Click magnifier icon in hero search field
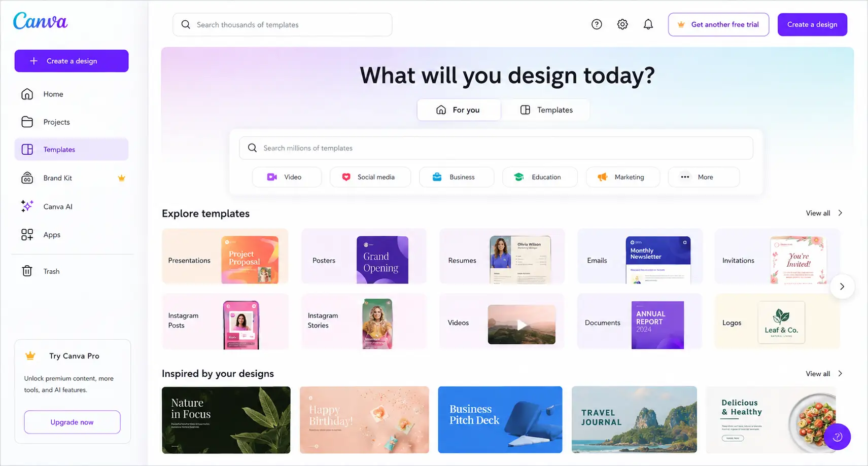This screenshot has width=868, height=466. pos(252,148)
